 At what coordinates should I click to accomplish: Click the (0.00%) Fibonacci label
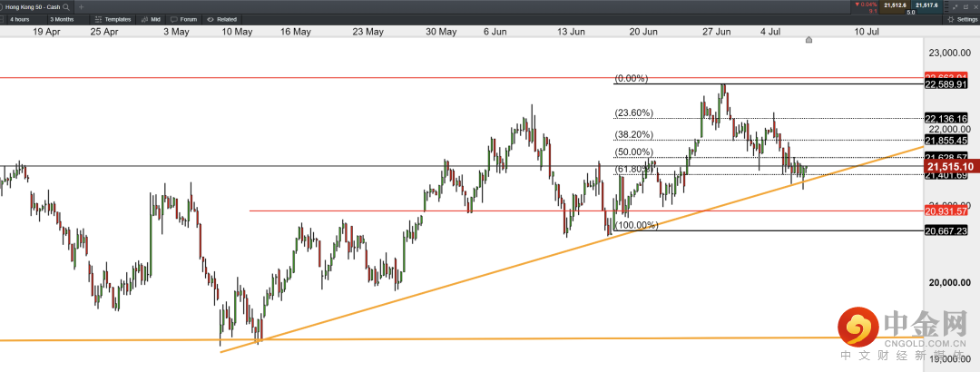[x=632, y=79]
